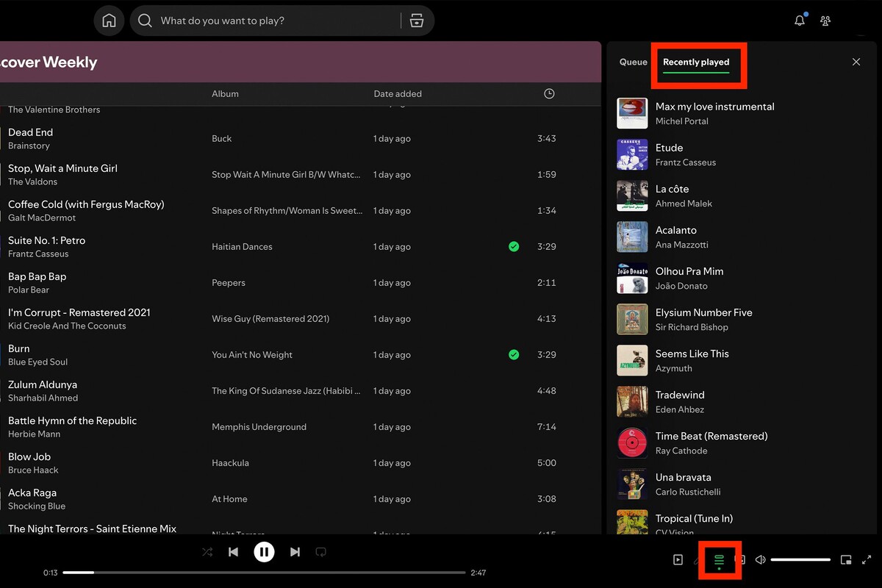Select track Bap Bap Bap
This screenshot has width=882, height=588.
(x=37, y=276)
